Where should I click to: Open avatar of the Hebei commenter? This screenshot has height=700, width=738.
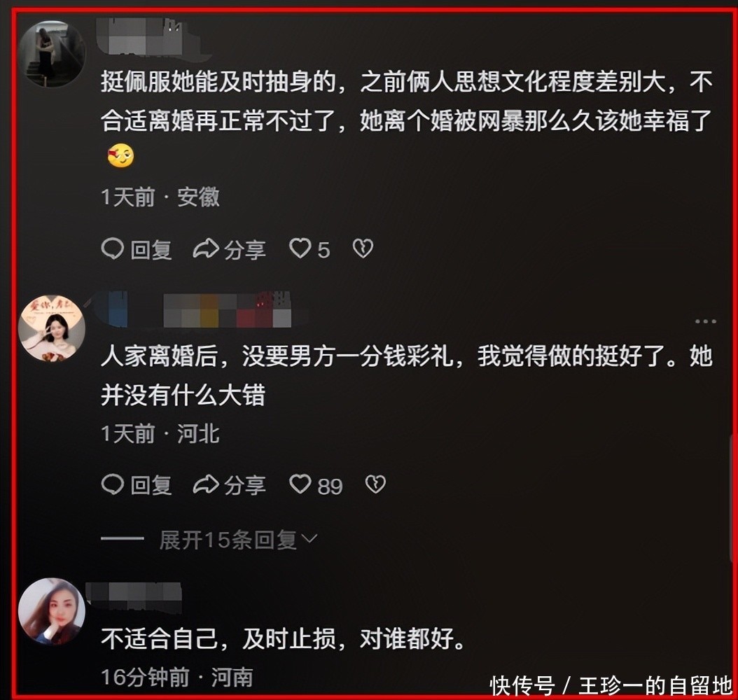51,328
